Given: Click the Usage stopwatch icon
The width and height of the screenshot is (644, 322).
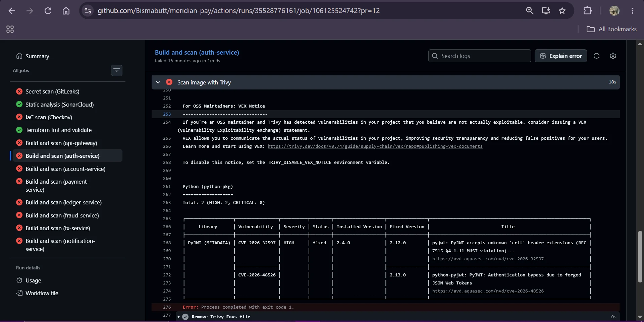Looking at the screenshot, I should pos(19,280).
